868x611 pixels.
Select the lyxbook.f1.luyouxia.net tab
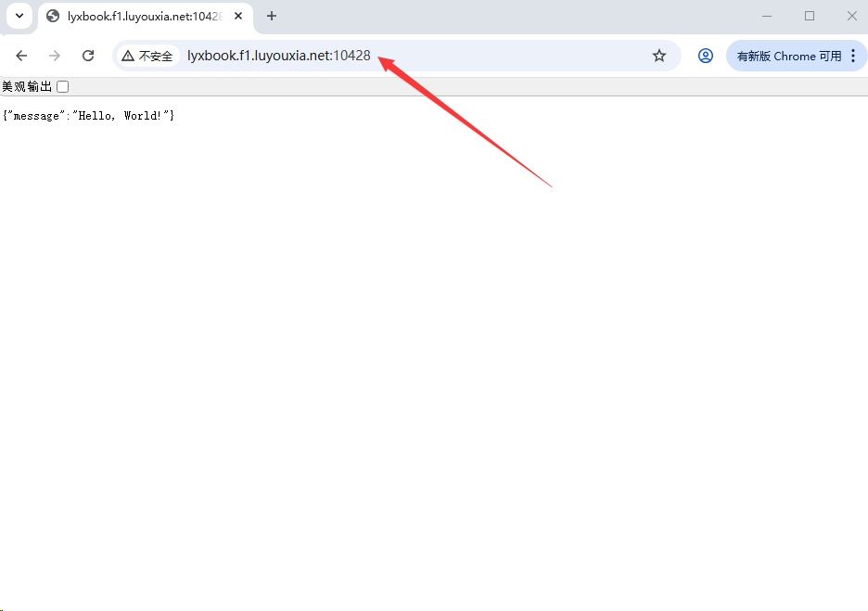pyautogui.click(x=145, y=17)
